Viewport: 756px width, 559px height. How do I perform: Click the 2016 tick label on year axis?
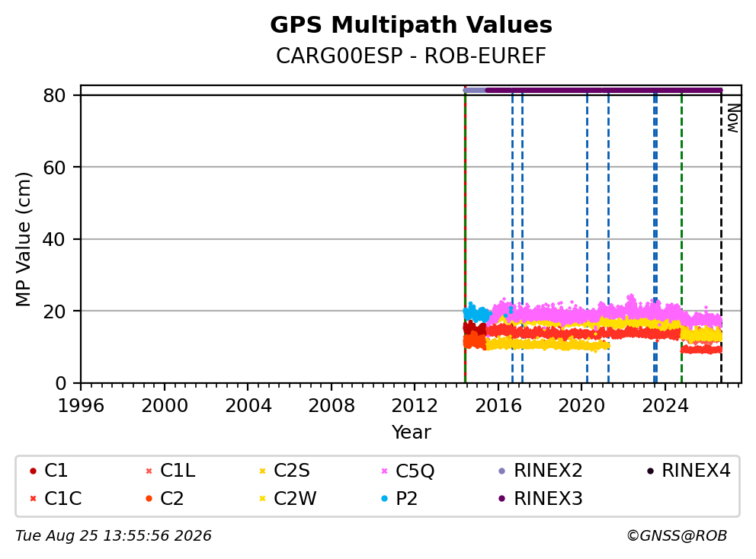tap(498, 406)
